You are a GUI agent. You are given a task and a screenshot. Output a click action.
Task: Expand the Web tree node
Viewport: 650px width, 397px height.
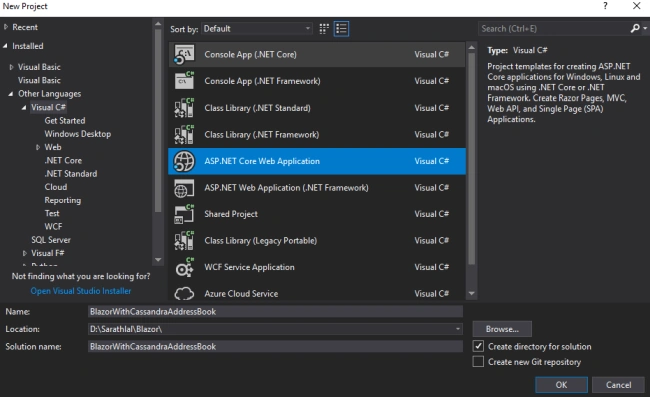(38, 147)
